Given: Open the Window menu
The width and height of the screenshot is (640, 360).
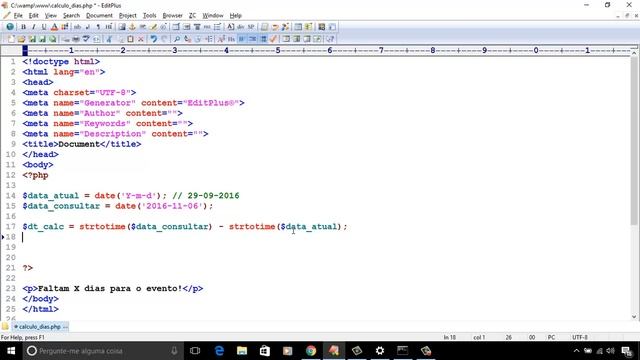Looking at the screenshot, I should click(x=213, y=16).
